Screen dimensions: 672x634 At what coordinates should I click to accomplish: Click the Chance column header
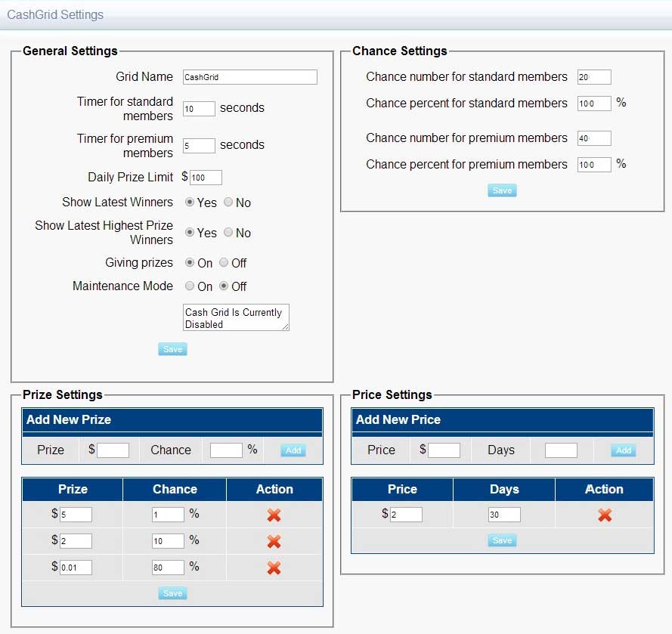pos(175,489)
